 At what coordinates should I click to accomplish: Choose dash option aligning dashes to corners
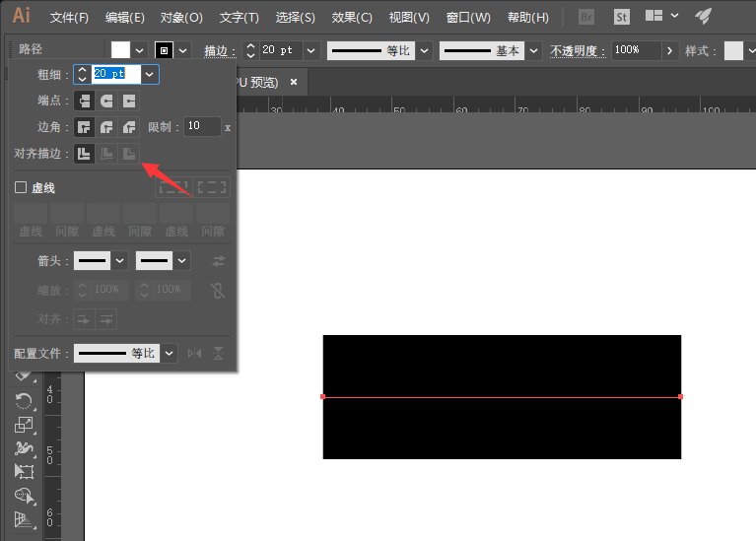pyautogui.click(x=212, y=187)
